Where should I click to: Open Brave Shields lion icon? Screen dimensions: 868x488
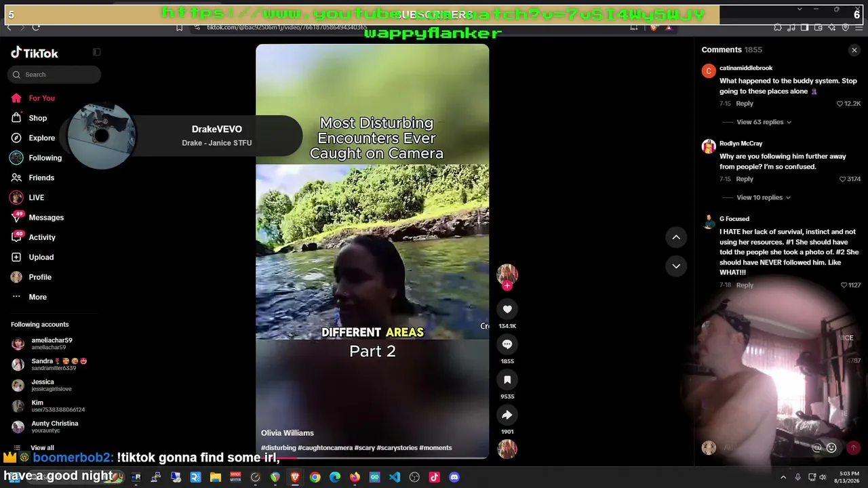tap(654, 27)
